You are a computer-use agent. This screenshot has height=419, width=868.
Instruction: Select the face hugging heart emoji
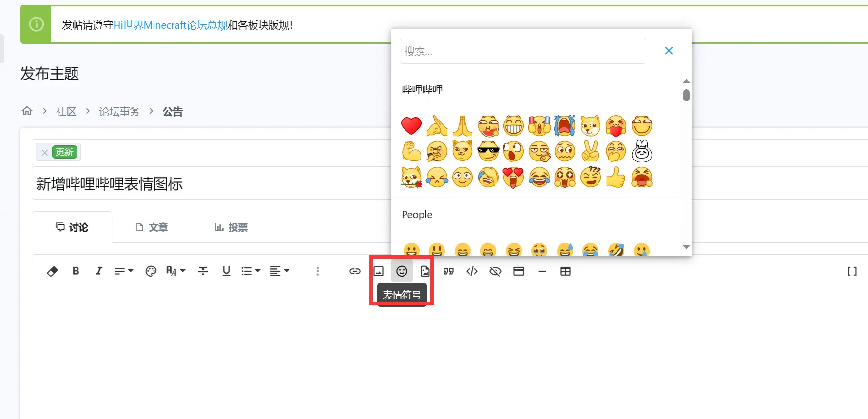click(616, 126)
